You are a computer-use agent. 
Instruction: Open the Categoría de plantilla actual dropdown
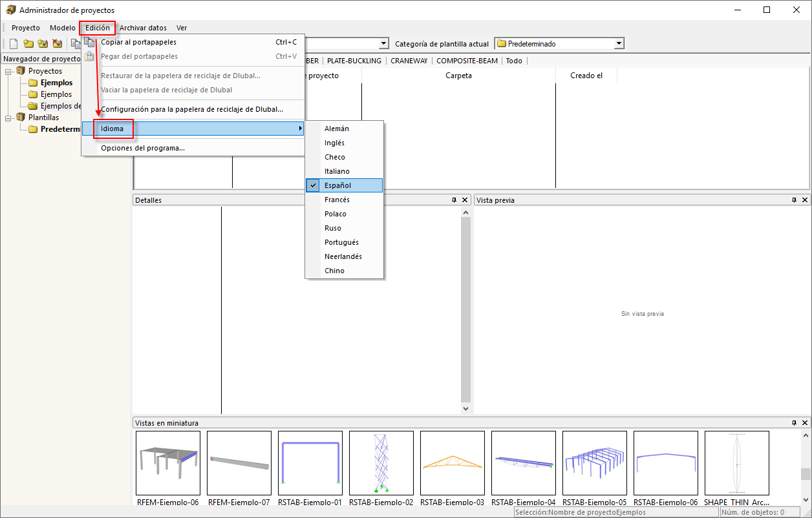[x=619, y=44]
